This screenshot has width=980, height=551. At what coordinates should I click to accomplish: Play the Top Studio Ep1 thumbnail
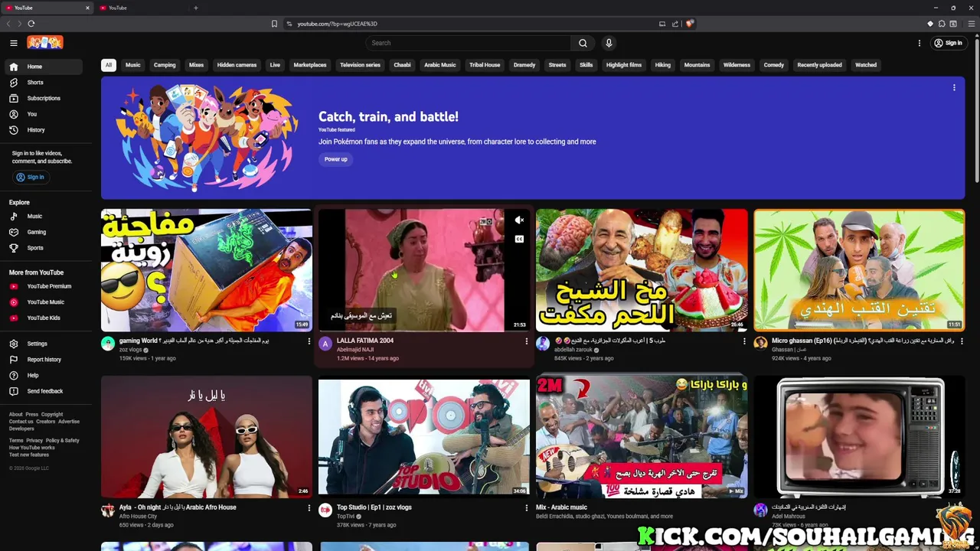(424, 438)
